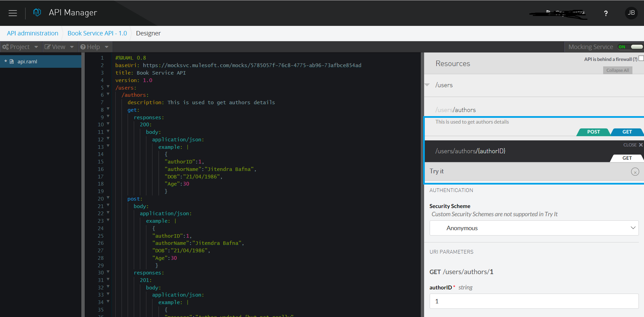Fold line 5 /users in the editor
The image size is (644, 317).
pyautogui.click(x=108, y=87)
